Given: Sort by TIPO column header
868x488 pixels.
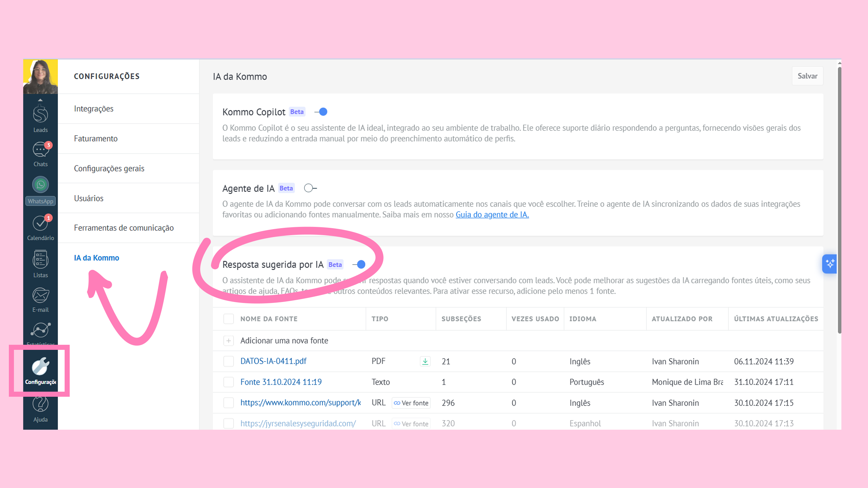Looking at the screenshot, I should [380, 319].
